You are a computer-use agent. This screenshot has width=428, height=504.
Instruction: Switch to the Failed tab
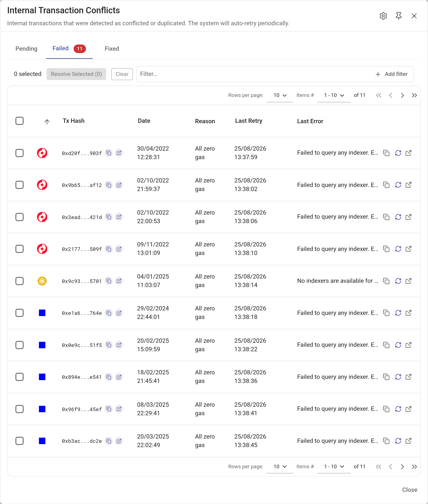click(69, 49)
